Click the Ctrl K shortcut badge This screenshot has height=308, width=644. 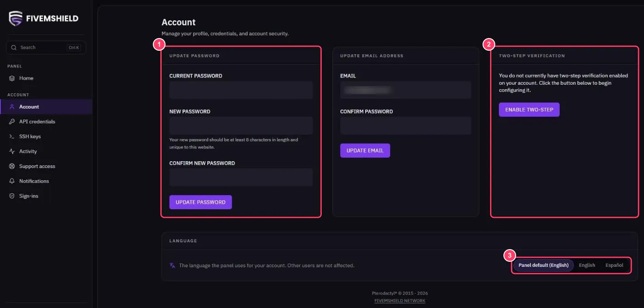tap(74, 48)
